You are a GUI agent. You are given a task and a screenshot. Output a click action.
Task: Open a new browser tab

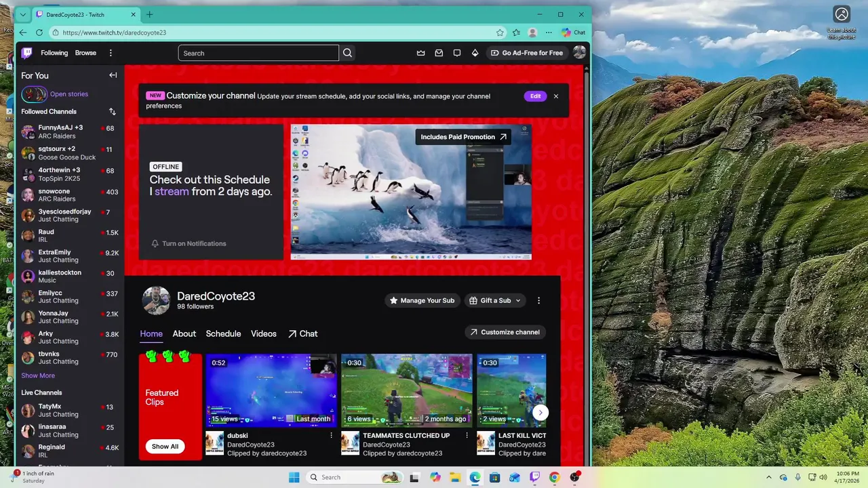(149, 14)
